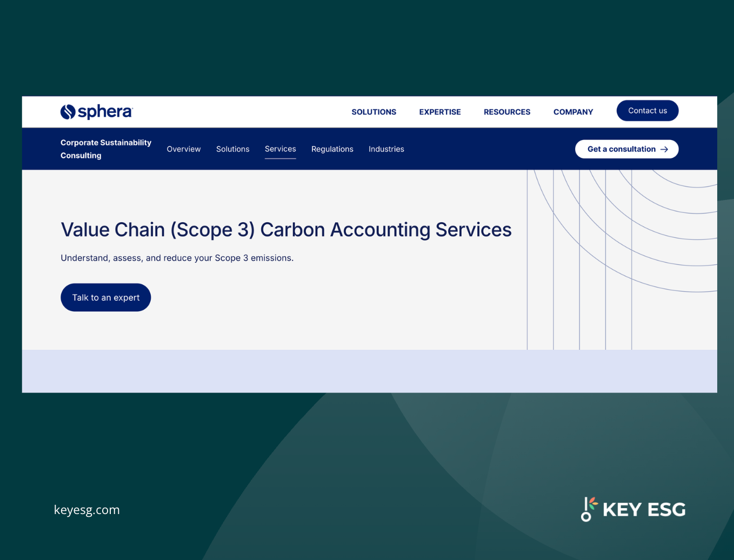This screenshot has height=560, width=734.
Task: Expand the EXPERTISE menu
Action: pos(439,112)
